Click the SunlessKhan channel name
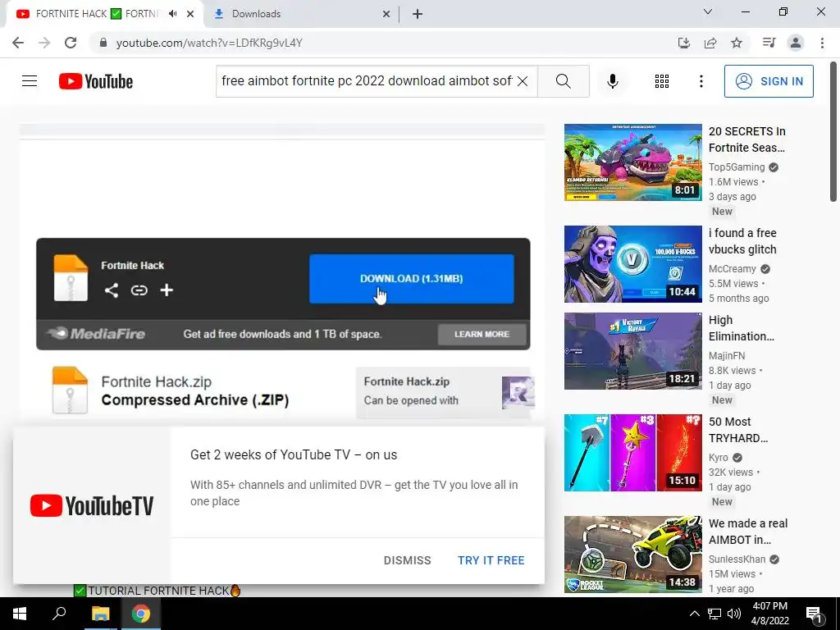840x630 pixels. point(737,559)
